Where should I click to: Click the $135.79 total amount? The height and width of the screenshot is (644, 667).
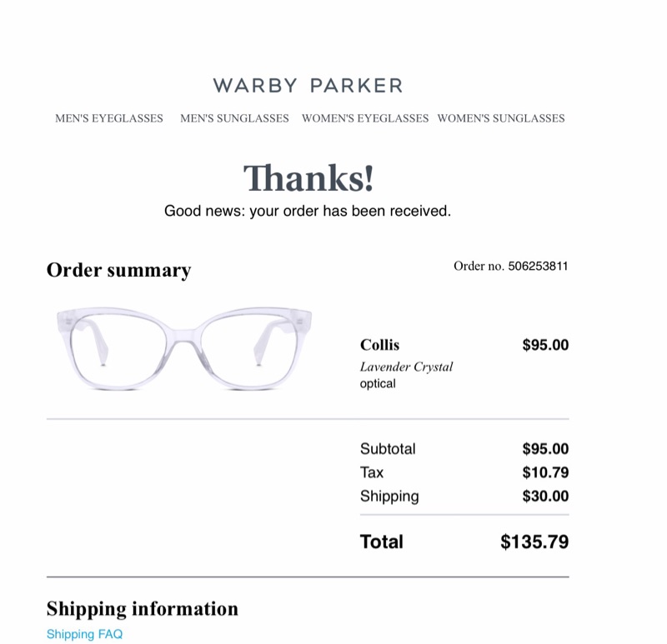(534, 542)
